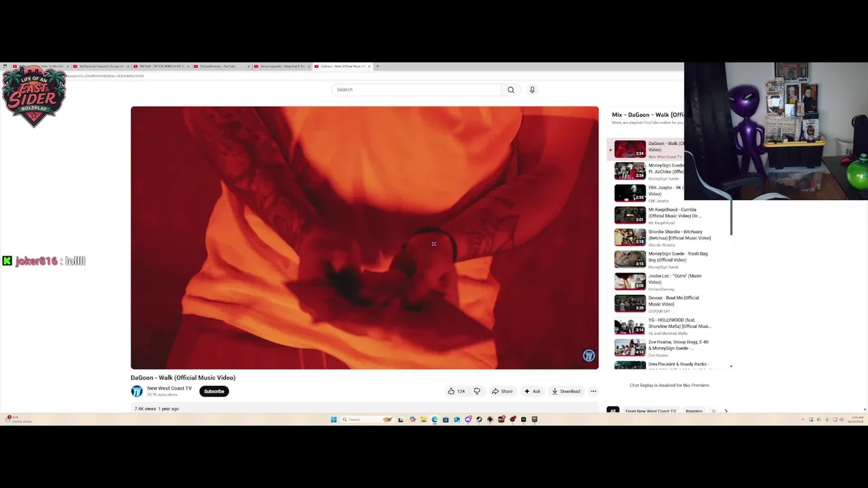Subscribe to New West Coast TV

coord(214,391)
